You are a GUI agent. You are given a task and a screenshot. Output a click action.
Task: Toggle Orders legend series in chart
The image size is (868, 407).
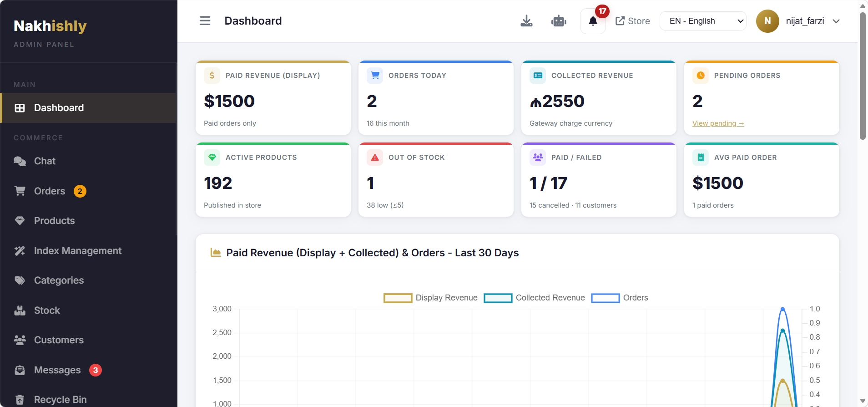click(x=620, y=298)
